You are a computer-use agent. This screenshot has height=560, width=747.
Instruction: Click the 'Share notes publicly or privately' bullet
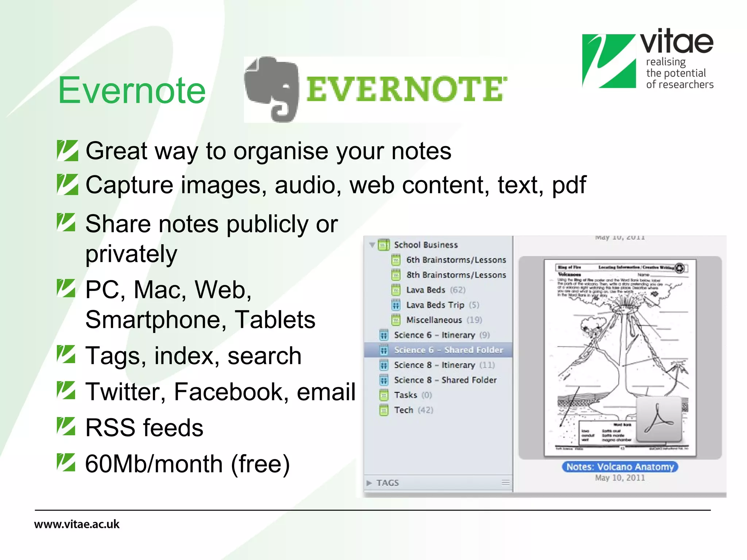pyautogui.click(x=212, y=239)
